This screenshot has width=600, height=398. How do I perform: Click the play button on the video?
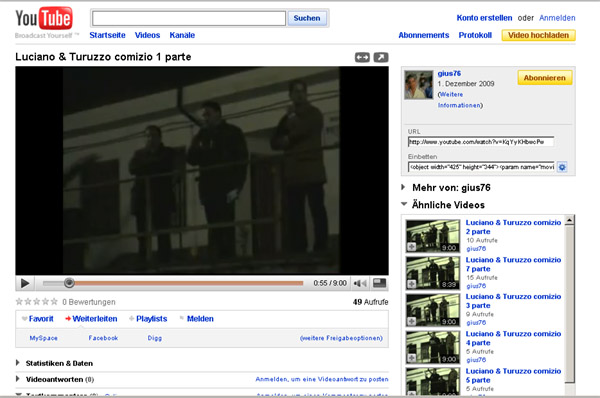[25, 283]
